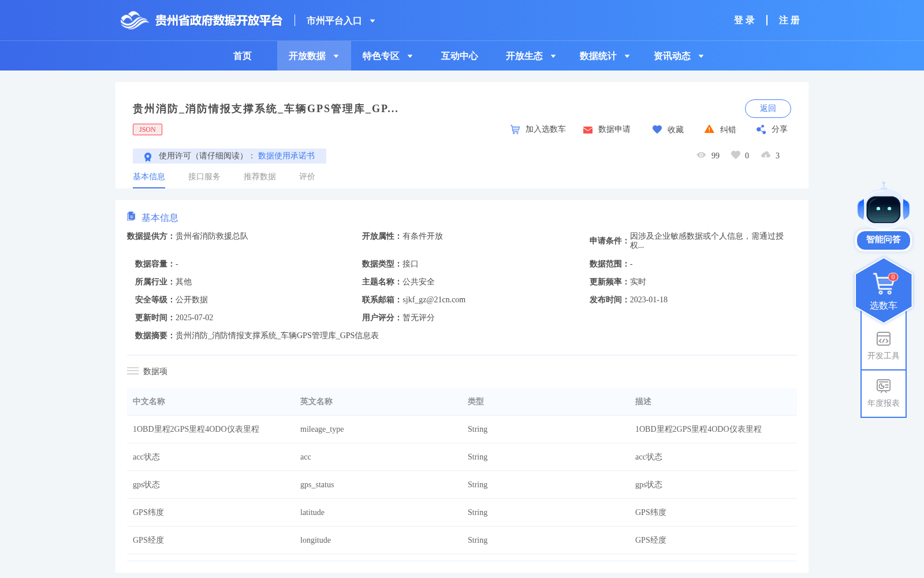Click the gray heart likes counter icon
Screen dimensions: 924x578
coord(736,155)
